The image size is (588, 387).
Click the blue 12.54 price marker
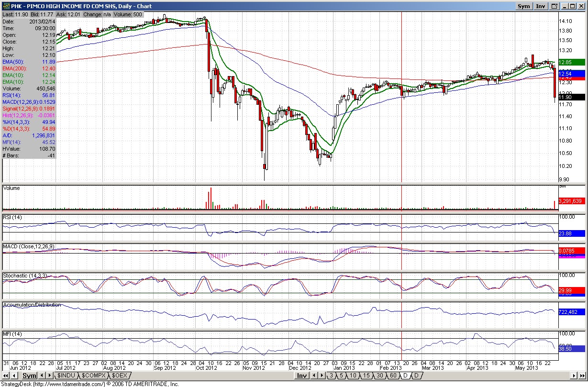point(572,74)
